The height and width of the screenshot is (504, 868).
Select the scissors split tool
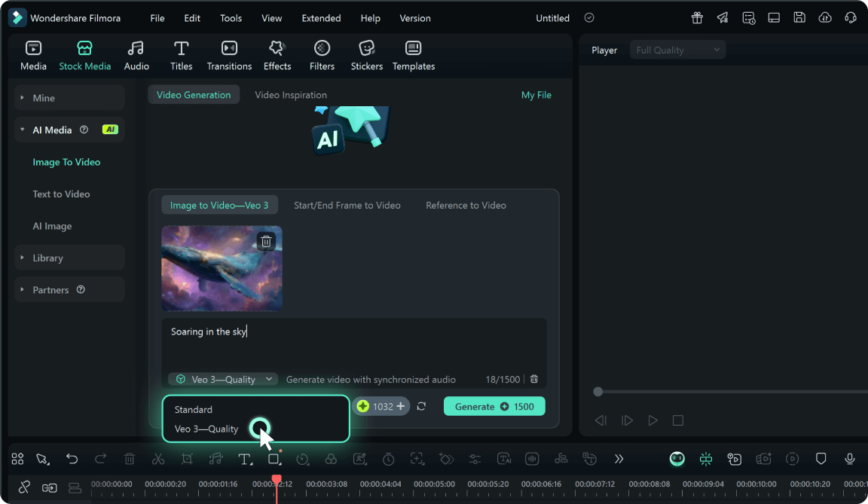pyautogui.click(x=157, y=459)
